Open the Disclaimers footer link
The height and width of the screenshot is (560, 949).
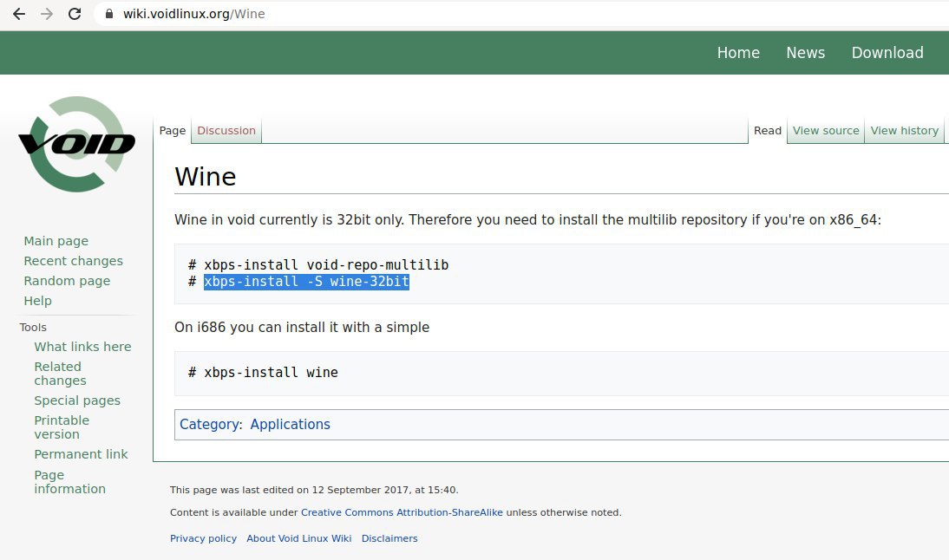point(389,538)
